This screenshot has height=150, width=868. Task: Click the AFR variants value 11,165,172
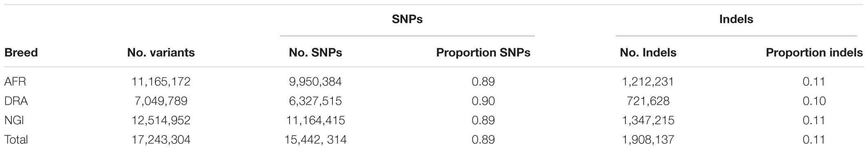(161, 82)
